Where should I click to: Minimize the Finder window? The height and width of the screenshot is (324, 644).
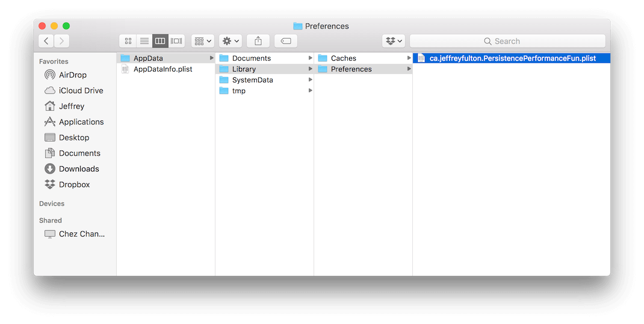[54, 26]
